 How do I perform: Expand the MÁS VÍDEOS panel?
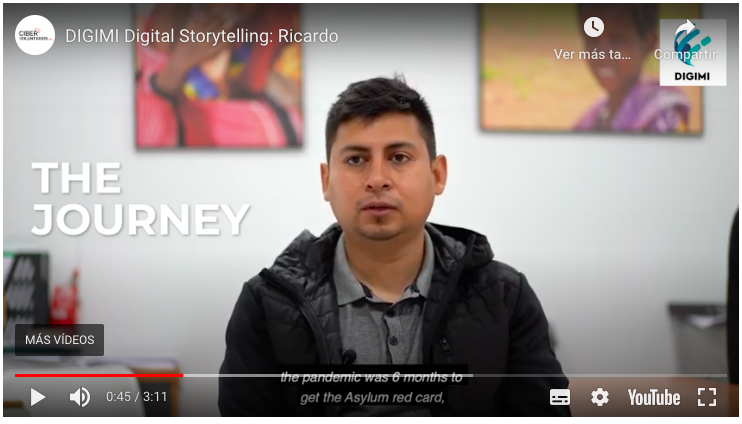click(60, 340)
